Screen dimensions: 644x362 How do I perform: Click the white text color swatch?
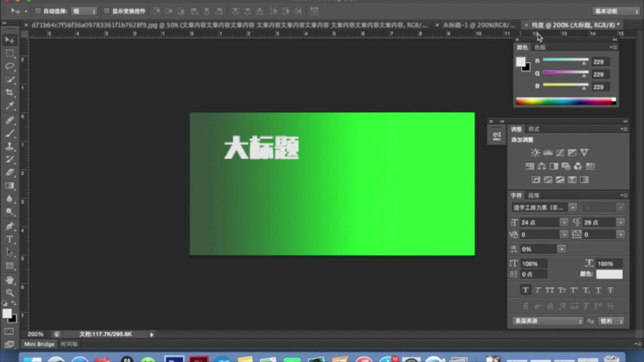coord(609,274)
